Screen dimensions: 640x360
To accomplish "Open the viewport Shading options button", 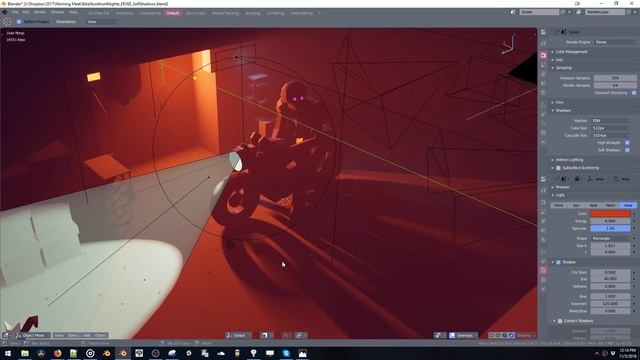I will pos(526,336).
